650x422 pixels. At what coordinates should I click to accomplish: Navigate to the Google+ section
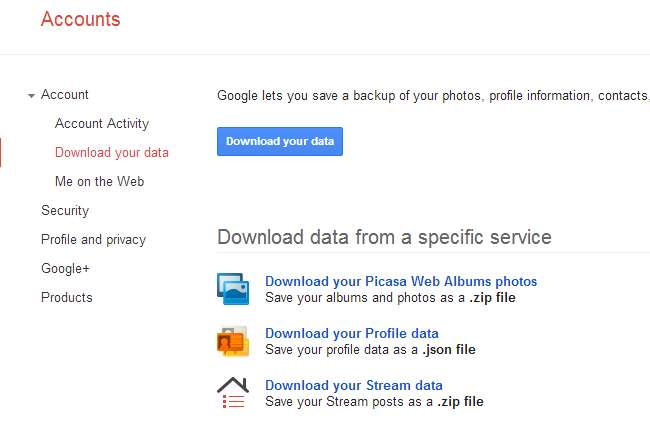(x=65, y=269)
